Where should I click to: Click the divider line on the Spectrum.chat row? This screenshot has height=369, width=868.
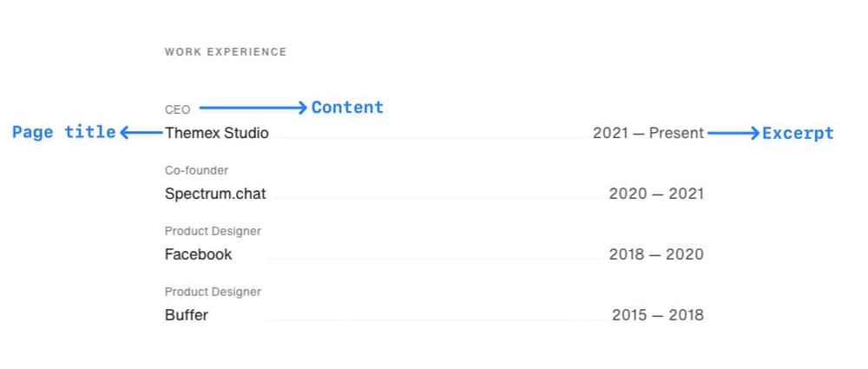pyautogui.click(x=434, y=199)
